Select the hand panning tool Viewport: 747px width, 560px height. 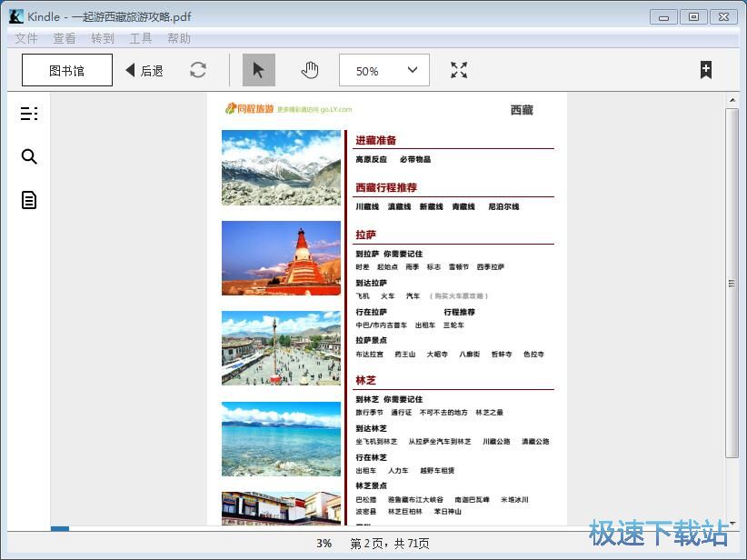309,69
